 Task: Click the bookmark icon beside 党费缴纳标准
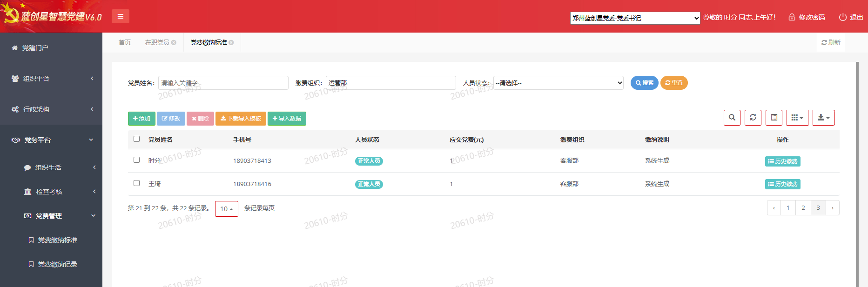click(31, 240)
